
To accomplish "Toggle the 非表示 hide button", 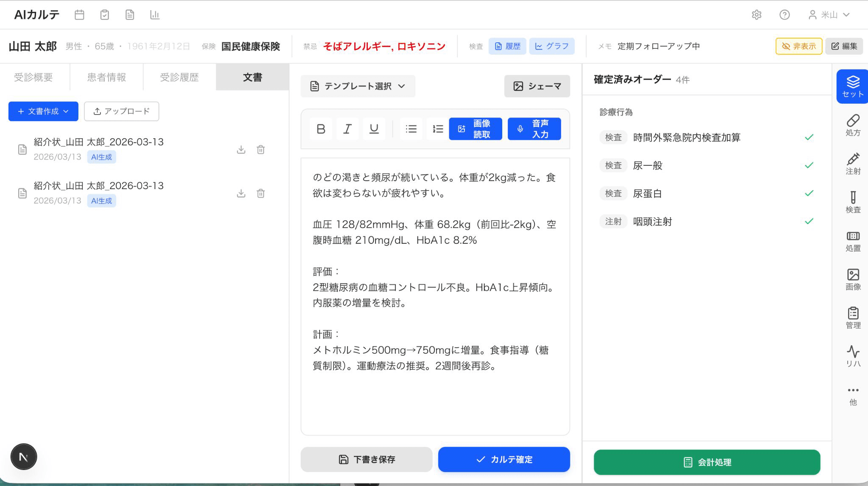I will [799, 46].
